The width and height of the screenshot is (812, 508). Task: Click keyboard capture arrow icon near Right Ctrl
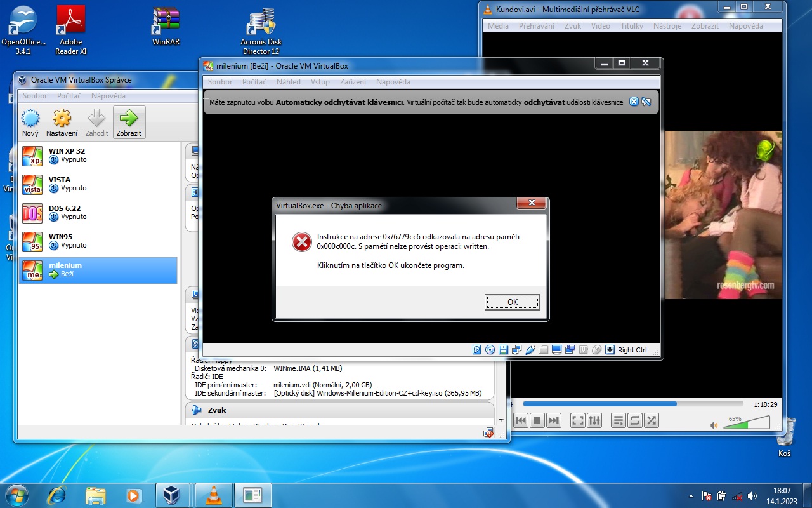[x=610, y=350]
